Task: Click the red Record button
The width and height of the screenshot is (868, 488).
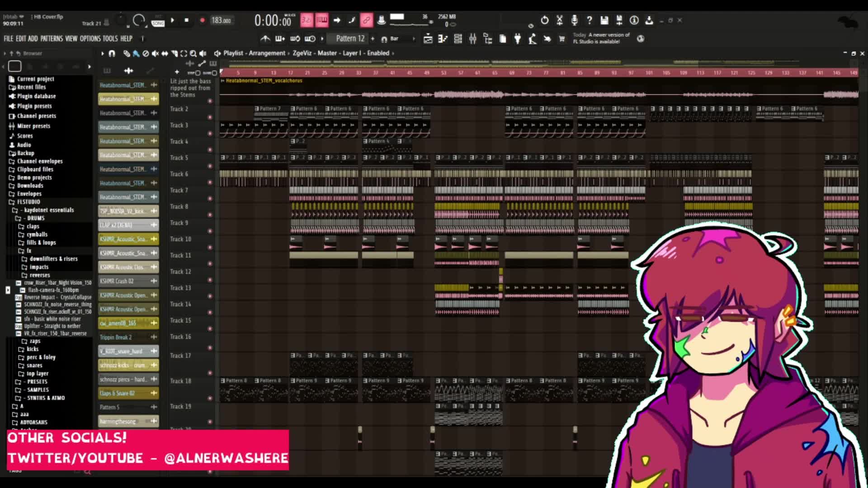Action: tap(202, 20)
